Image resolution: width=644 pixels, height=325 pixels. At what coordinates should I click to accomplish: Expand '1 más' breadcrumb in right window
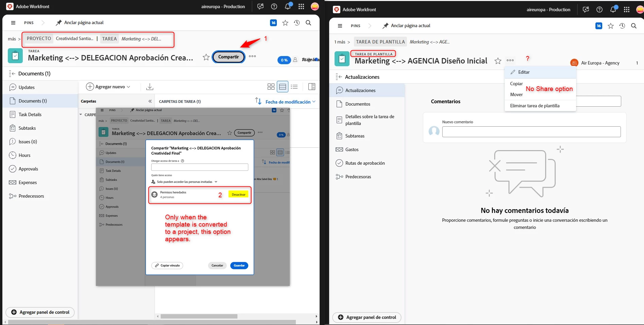(x=340, y=42)
